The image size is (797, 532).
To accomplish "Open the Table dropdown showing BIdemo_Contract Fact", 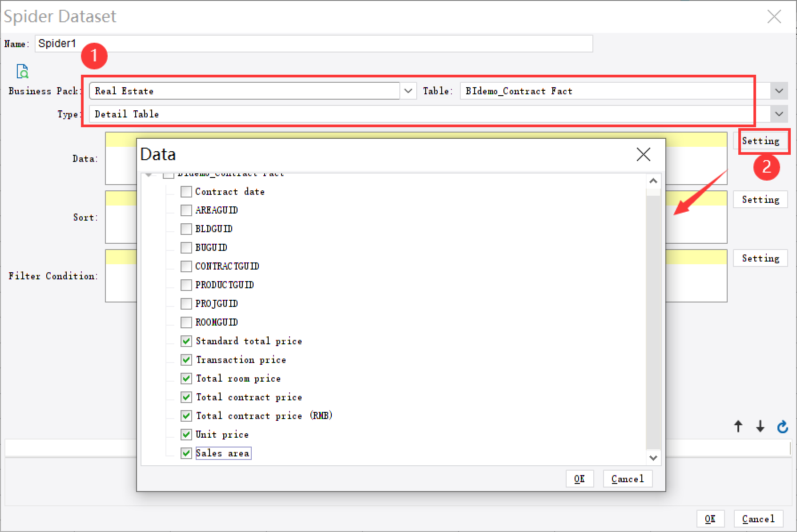I will (x=779, y=91).
